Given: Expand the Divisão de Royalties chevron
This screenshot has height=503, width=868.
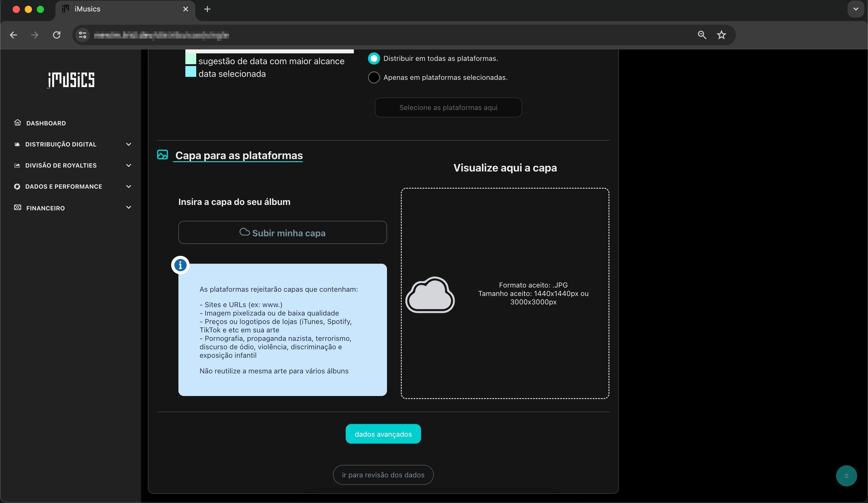Looking at the screenshot, I should (128, 165).
